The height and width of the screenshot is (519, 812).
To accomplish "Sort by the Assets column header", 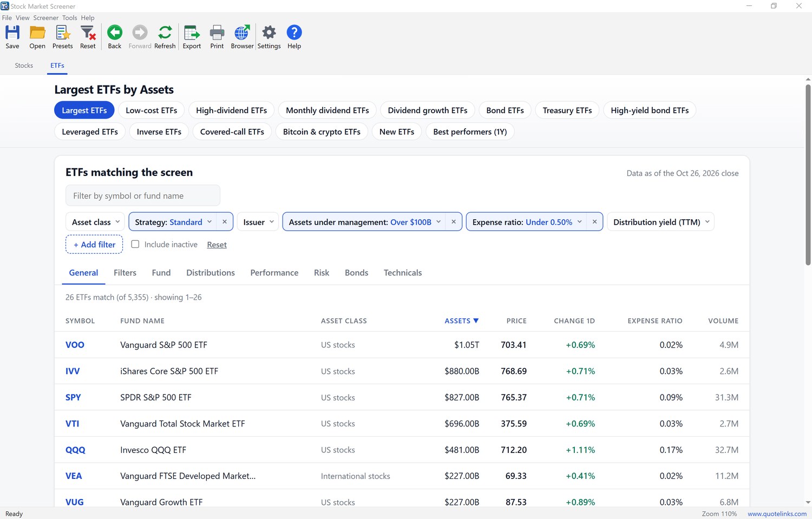I will click(x=461, y=321).
